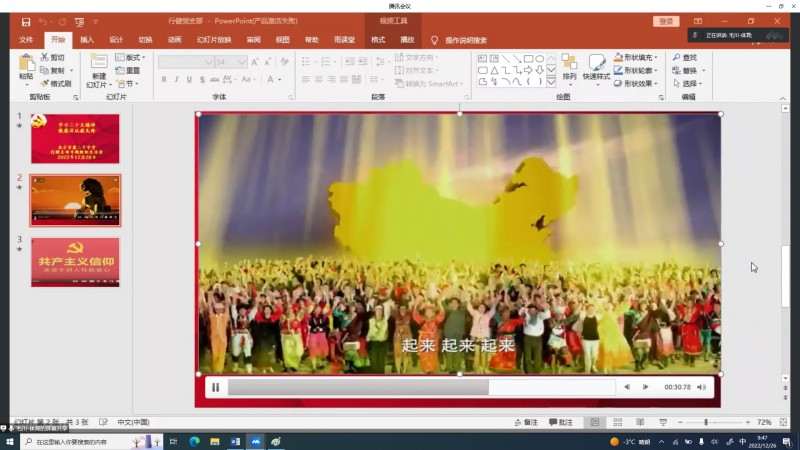Select the right arrow shape
The width and height of the screenshot is (800, 450).
529,70
